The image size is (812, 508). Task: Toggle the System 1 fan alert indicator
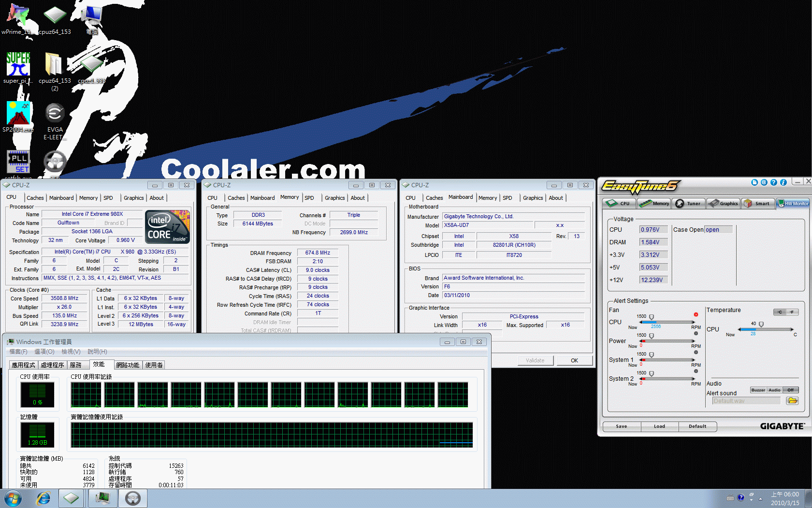coord(696,352)
